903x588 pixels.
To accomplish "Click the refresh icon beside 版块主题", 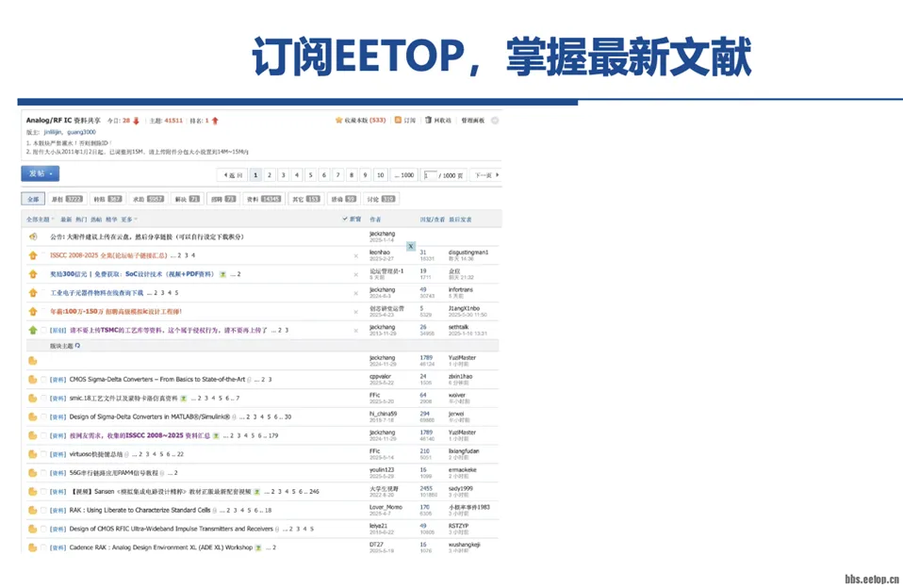I will point(77,346).
